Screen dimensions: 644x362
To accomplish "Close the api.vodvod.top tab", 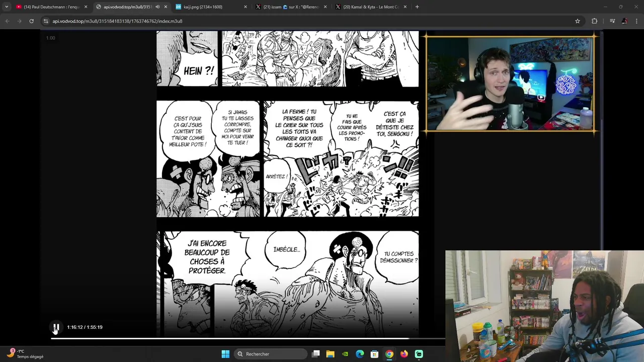I will pyautogui.click(x=166, y=7).
